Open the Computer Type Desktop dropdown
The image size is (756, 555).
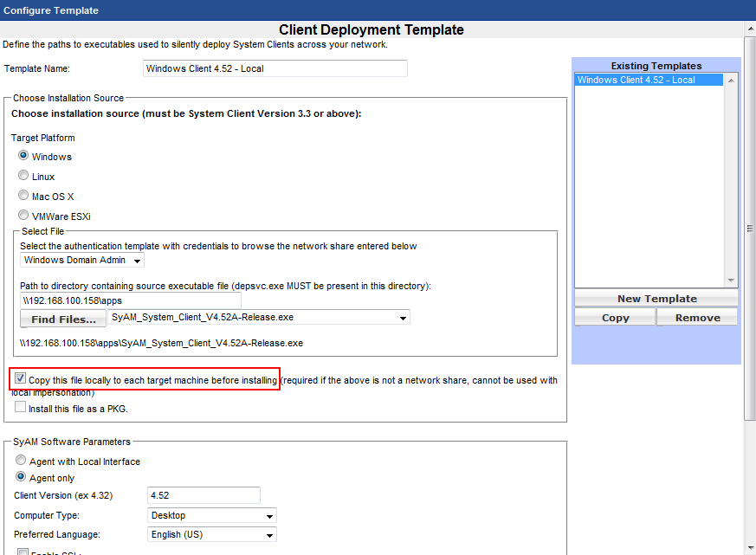tap(212, 515)
